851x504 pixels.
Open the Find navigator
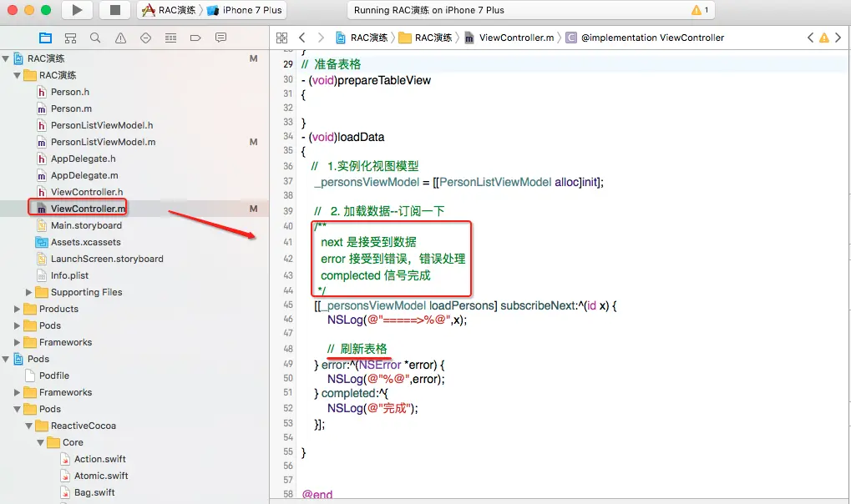pos(95,38)
